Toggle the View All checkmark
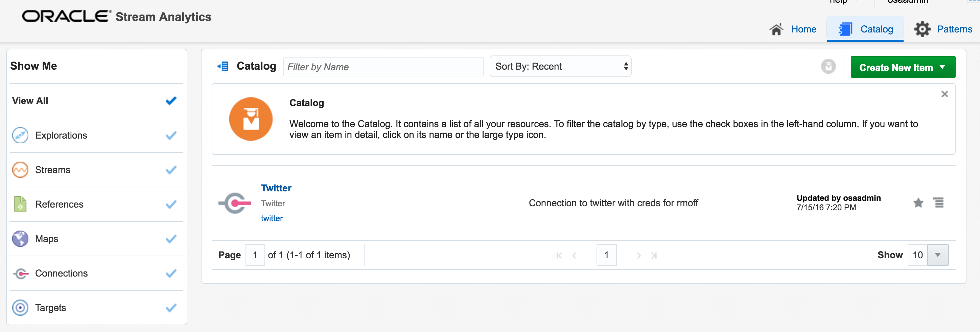Image resolution: width=980 pixels, height=332 pixels. coord(171,101)
